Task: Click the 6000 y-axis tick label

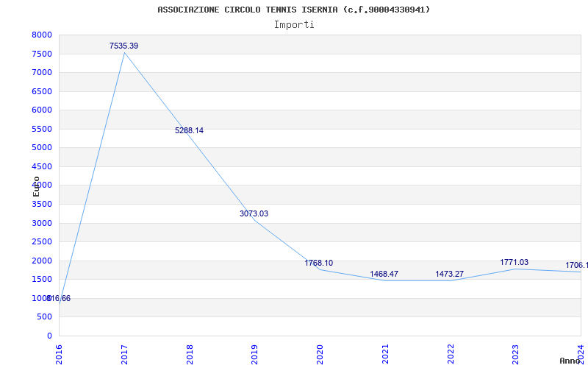Action: point(42,110)
